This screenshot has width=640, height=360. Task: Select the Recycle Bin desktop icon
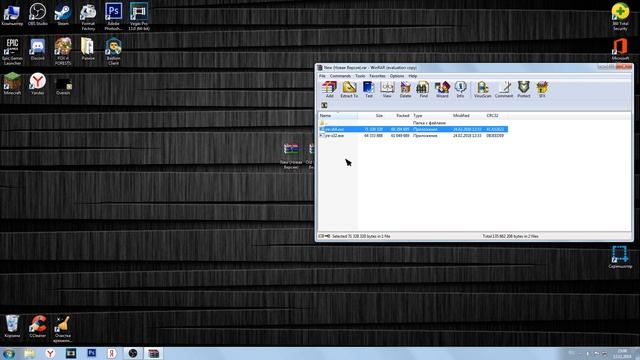pyautogui.click(x=12, y=327)
